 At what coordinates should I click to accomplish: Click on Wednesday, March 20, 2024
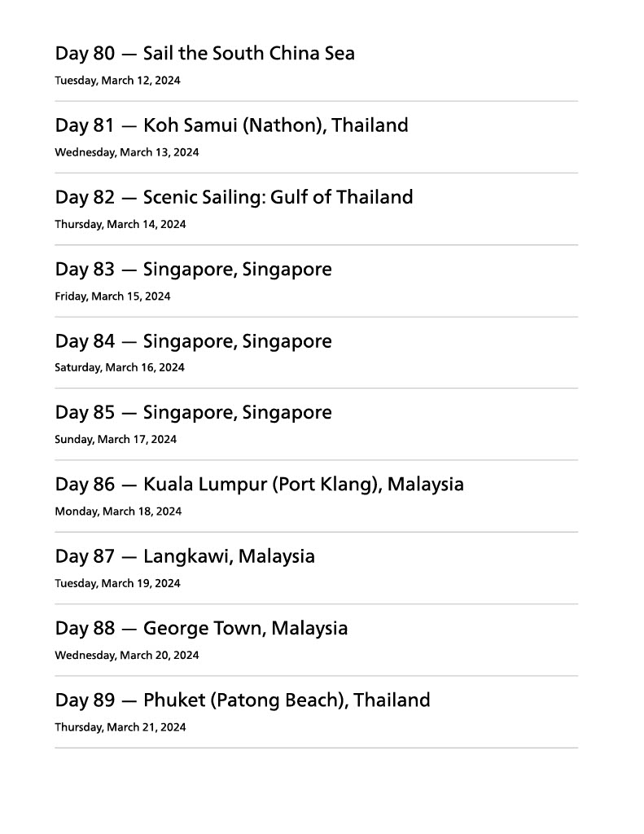pyautogui.click(x=126, y=655)
